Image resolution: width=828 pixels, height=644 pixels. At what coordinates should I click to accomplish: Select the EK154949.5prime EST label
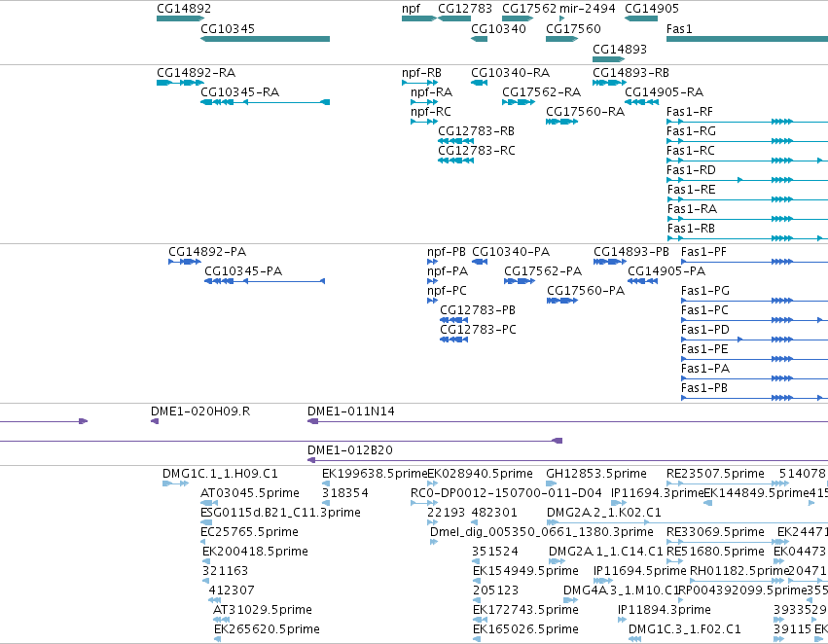pos(525,571)
